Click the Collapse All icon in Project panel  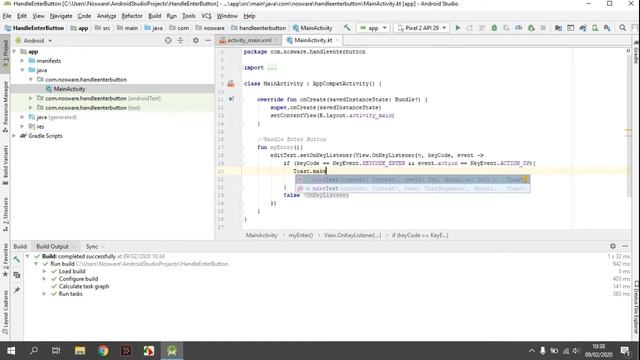tap(180, 40)
